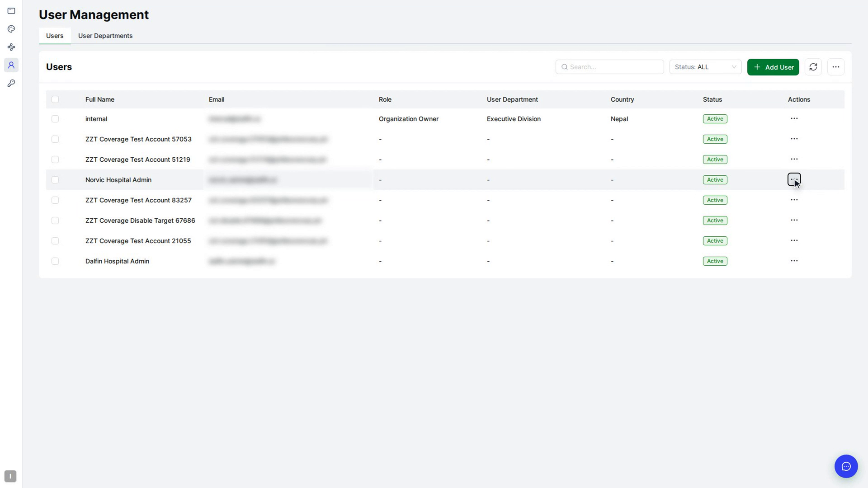Expand the Status: ALL dropdown
The image size is (868, 488).
click(705, 67)
